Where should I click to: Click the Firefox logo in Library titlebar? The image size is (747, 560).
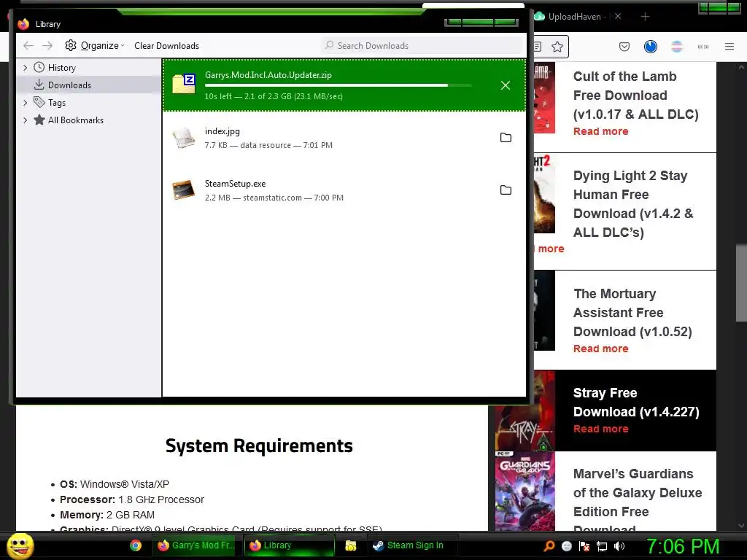pos(23,24)
